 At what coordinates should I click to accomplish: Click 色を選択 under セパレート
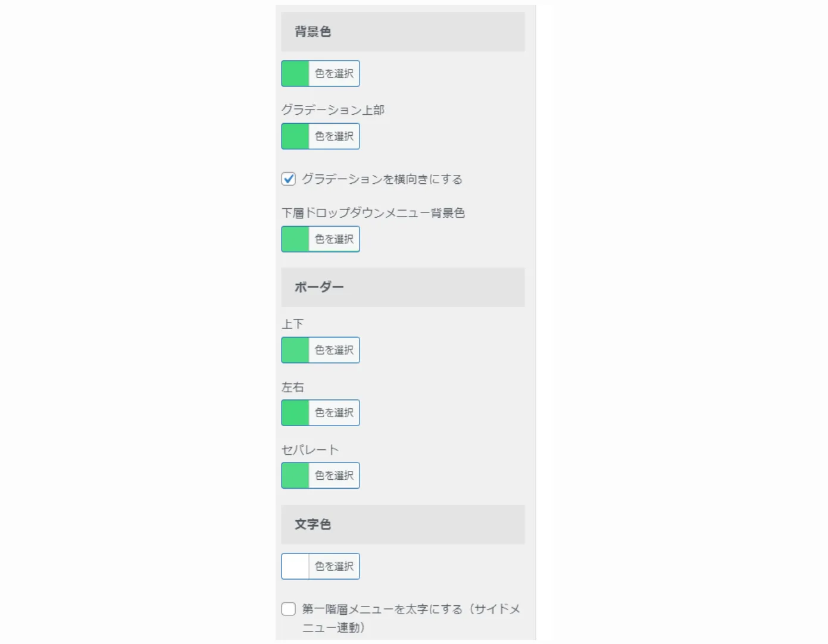[x=334, y=475]
